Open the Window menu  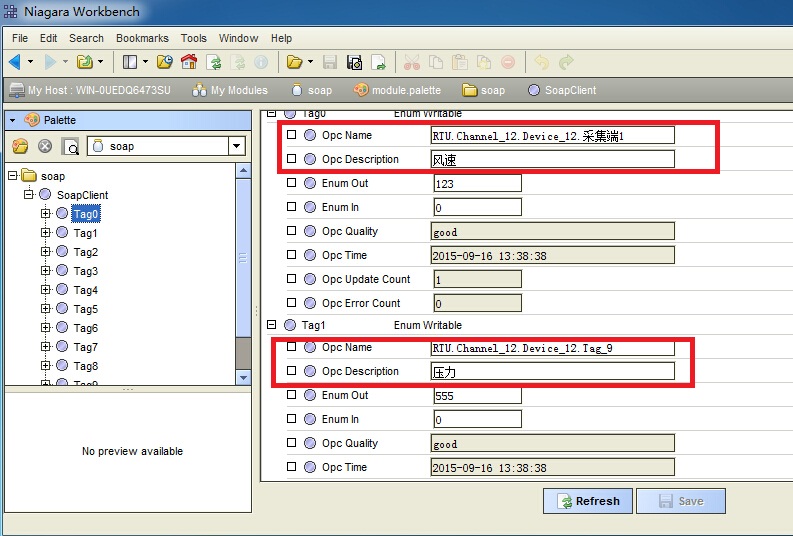click(238, 38)
